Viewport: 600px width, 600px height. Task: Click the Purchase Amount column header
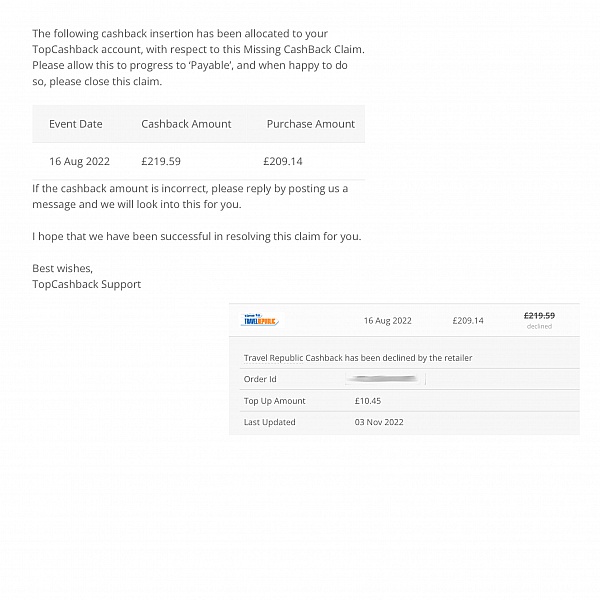[x=310, y=124]
